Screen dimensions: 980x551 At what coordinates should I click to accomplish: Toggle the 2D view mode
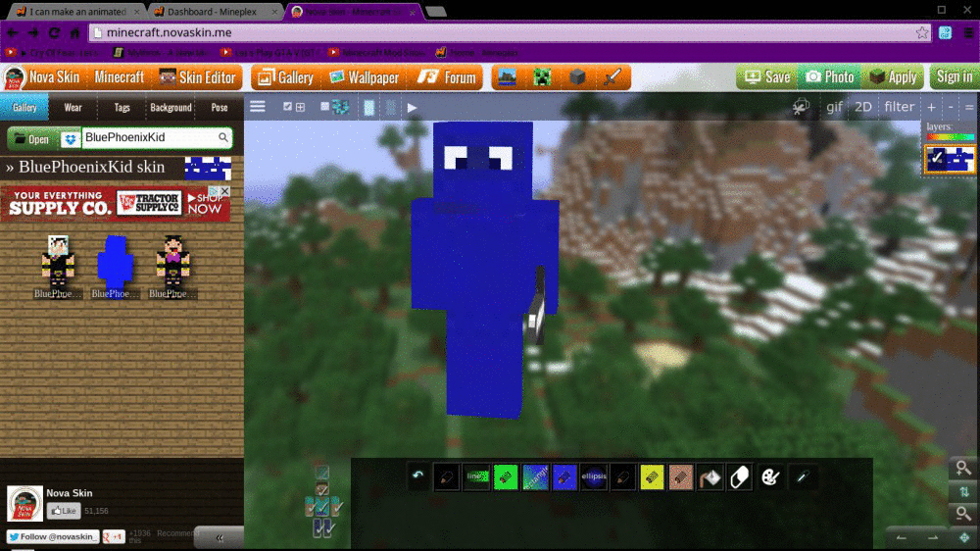[x=862, y=107]
